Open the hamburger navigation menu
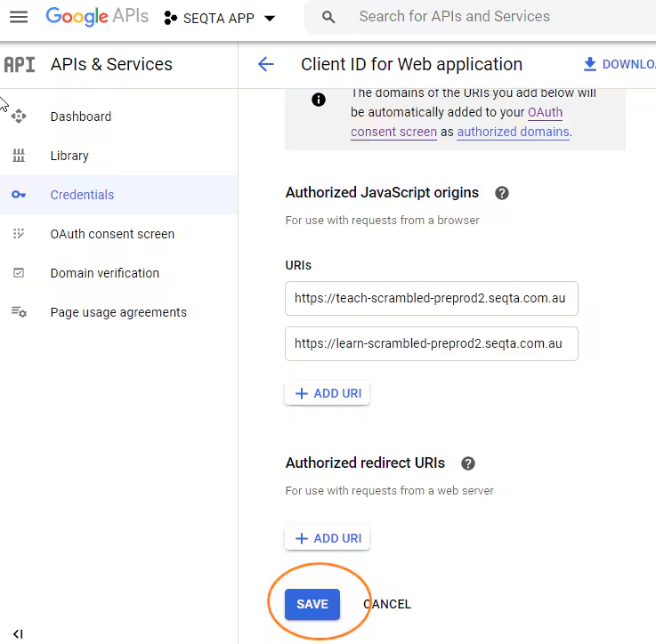656x644 pixels. [19, 17]
